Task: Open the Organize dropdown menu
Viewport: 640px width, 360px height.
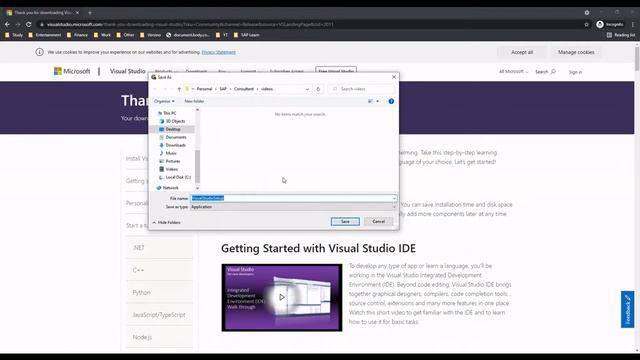Action: pos(164,101)
